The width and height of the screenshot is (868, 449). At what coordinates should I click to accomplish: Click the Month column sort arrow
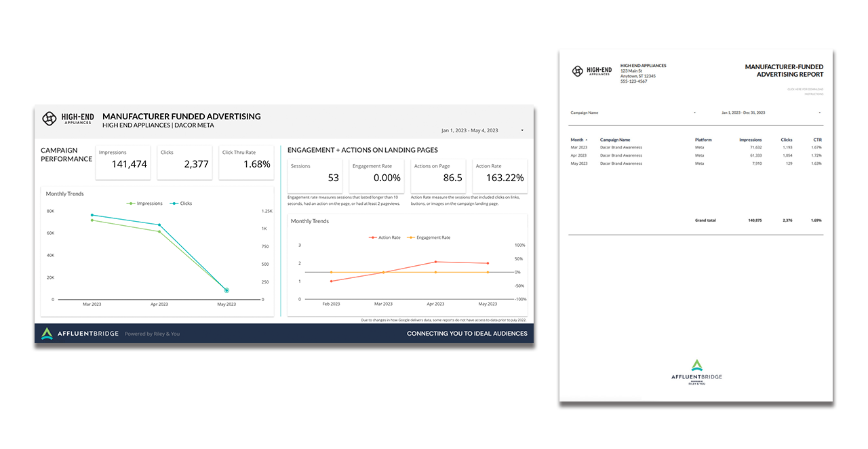[x=587, y=140]
